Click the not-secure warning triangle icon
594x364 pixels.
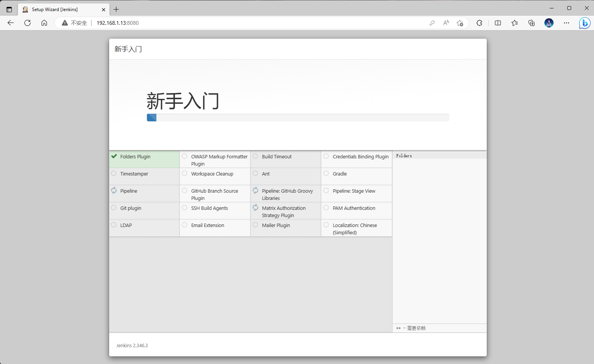coord(65,23)
